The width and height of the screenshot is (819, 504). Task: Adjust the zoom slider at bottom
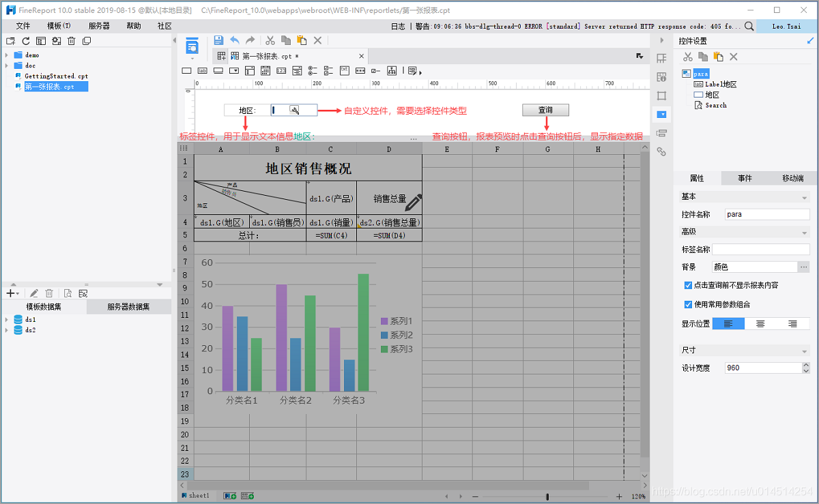tap(547, 496)
